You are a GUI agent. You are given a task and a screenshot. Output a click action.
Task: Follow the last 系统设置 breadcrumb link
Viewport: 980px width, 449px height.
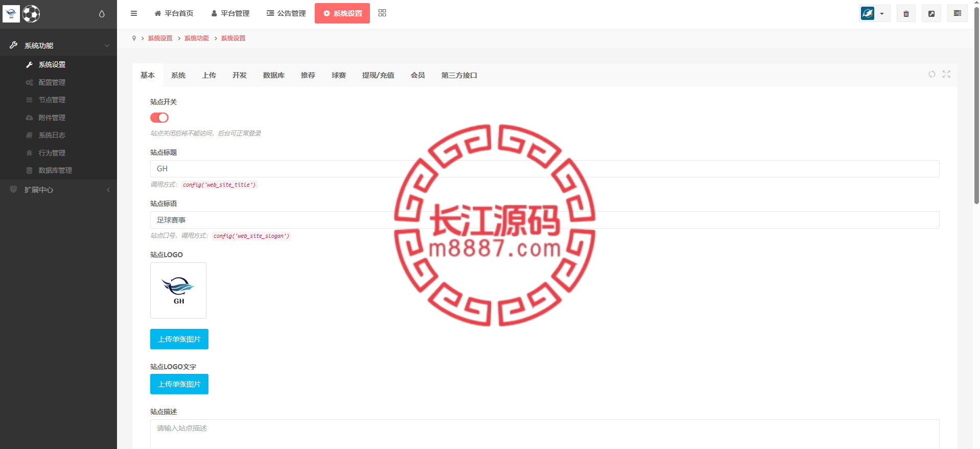click(x=234, y=38)
